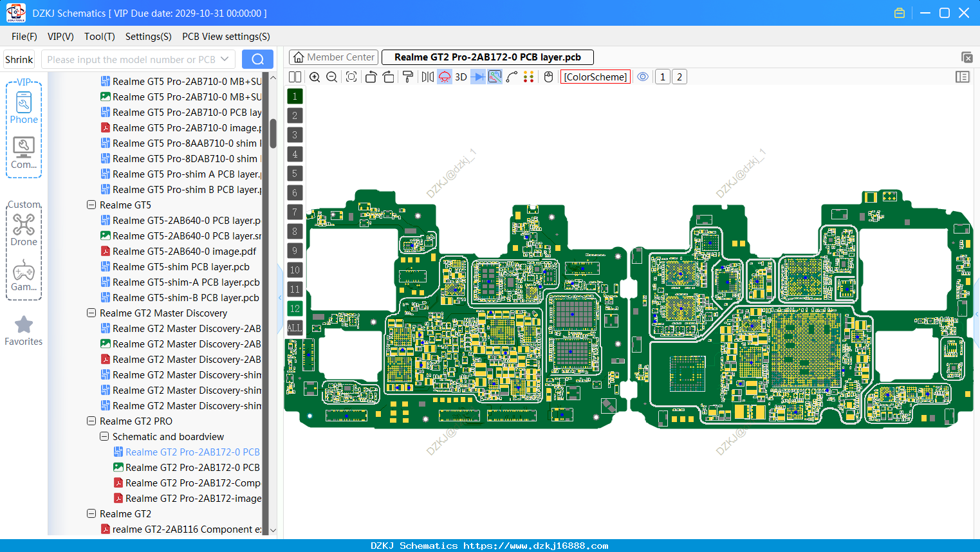
Task: Click the DZKJ app logo
Action: [x=15, y=13]
